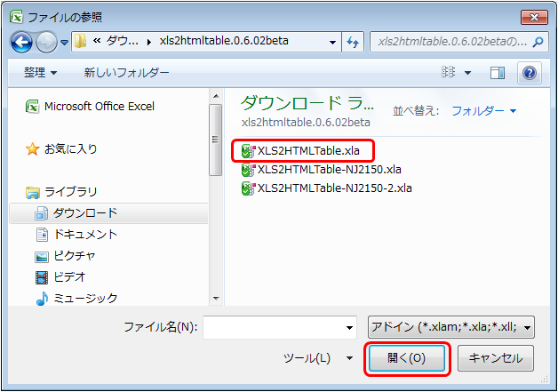The image size is (558, 392).
Task: Open the 整理 menu
Action: click(40, 73)
